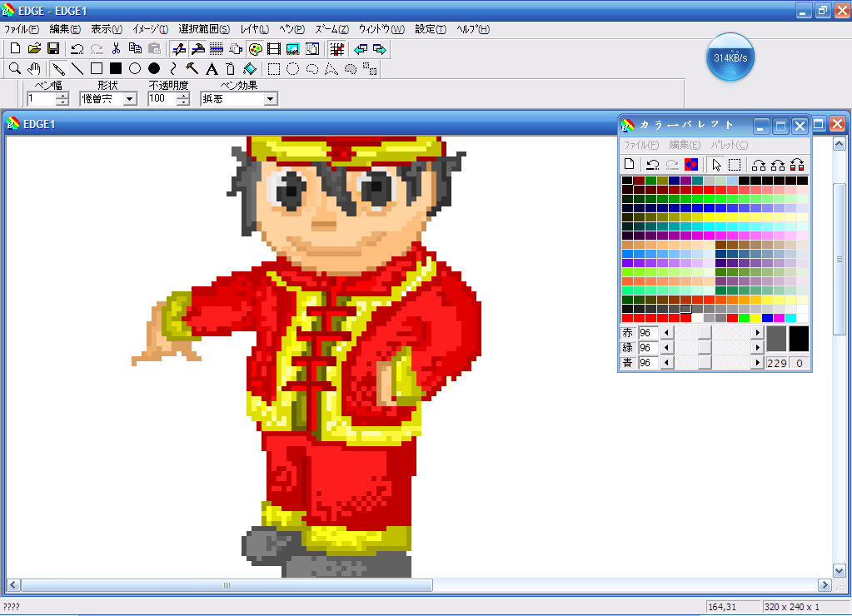
Task: Open the ペン効果 pen effect dropdown
Action: [x=270, y=99]
